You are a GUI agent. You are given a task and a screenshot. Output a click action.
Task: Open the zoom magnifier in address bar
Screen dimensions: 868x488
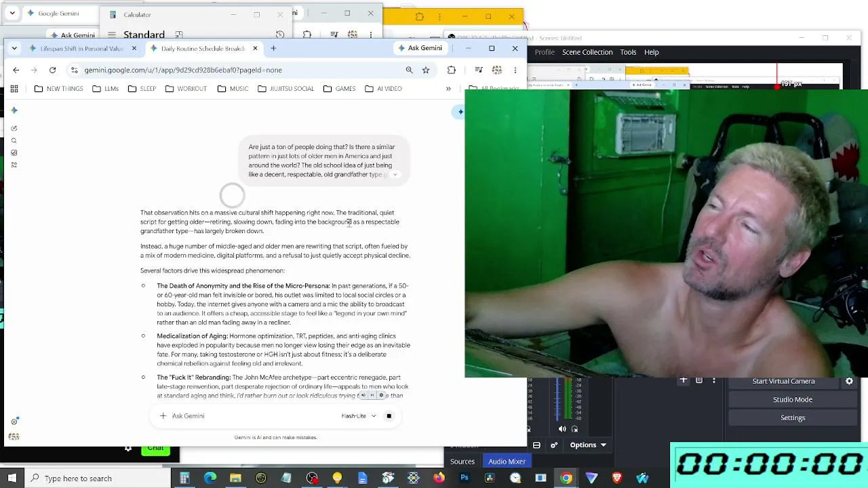coord(409,70)
